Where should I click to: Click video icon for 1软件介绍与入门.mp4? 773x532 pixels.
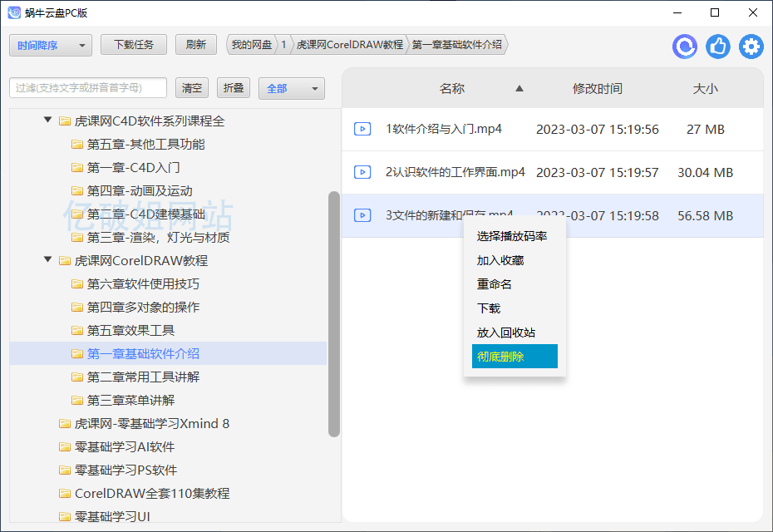(362, 129)
